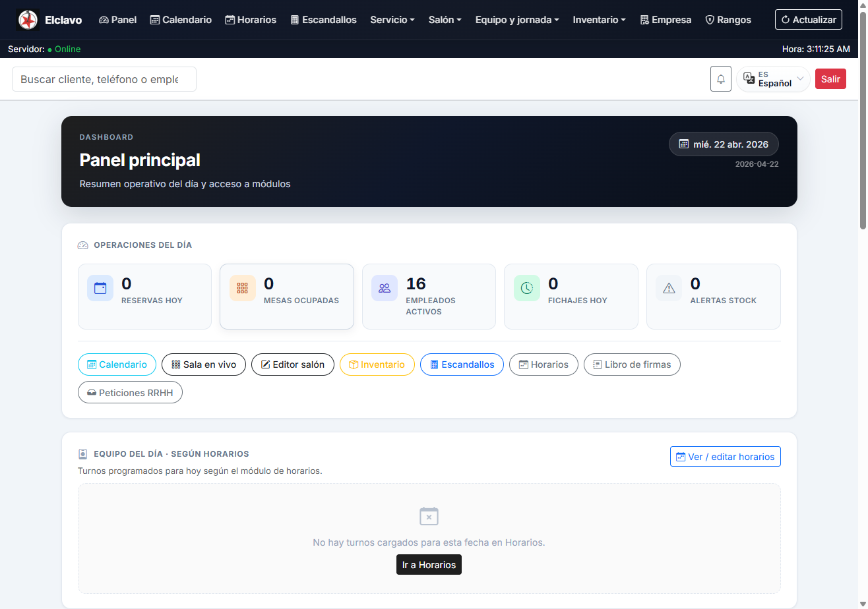Select the Alertas stock stat card
This screenshot has width=868, height=609.
coord(714,297)
